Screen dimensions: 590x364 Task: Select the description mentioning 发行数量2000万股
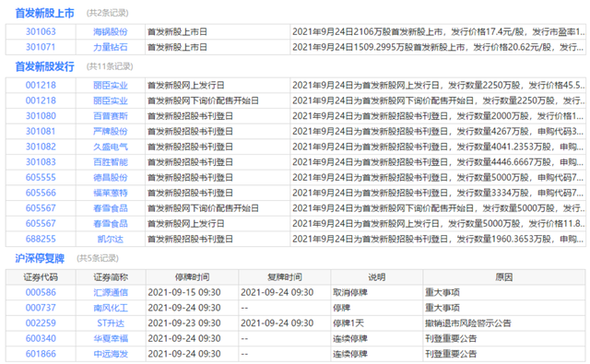click(439, 116)
